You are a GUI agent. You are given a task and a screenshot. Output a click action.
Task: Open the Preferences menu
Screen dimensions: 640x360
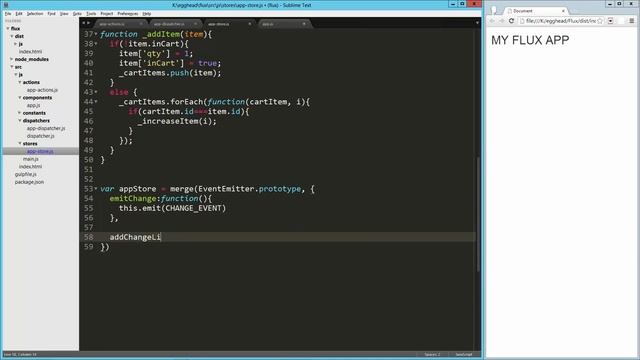(128, 13)
